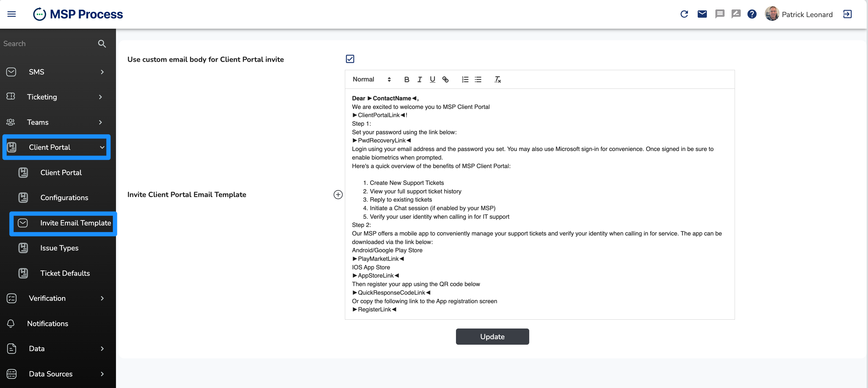Click the ►PlayMarketLink◄ placeholder text
This screenshot has width=868, height=388.
[x=378, y=259]
